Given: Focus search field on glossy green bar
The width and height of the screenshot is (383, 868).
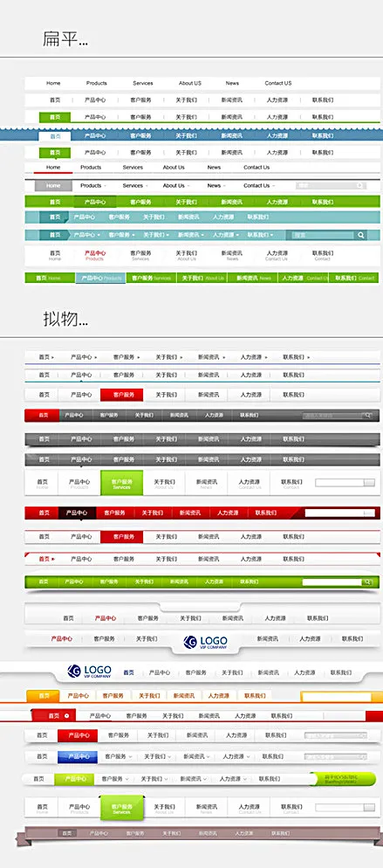Looking at the screenshot, I should (x=332, y=582).
